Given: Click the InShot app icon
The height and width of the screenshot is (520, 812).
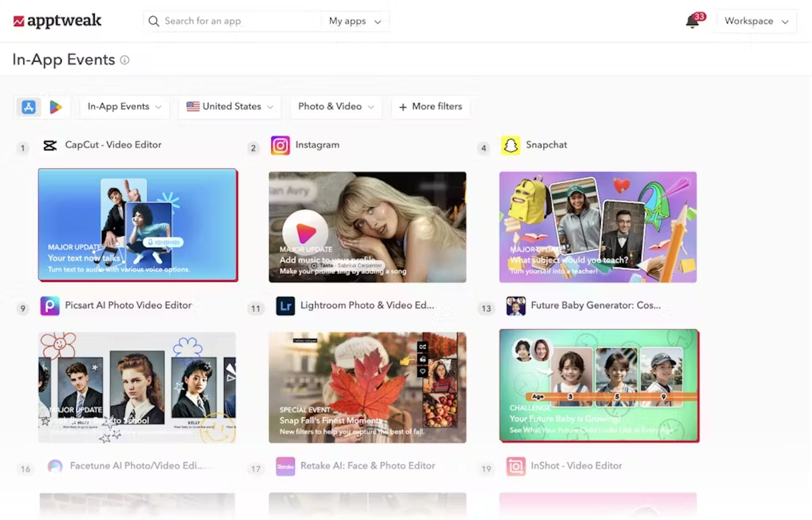Looking at the screenshot, I should (515, 466).
